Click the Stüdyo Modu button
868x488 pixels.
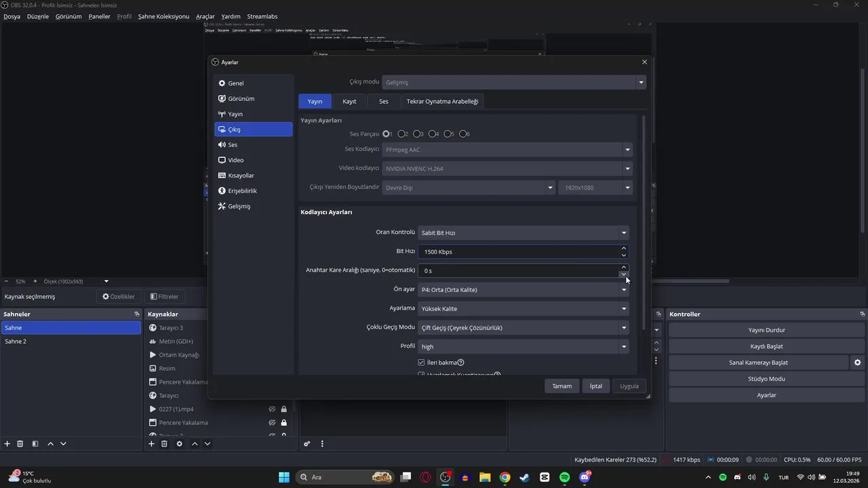[x=766, y=379]
